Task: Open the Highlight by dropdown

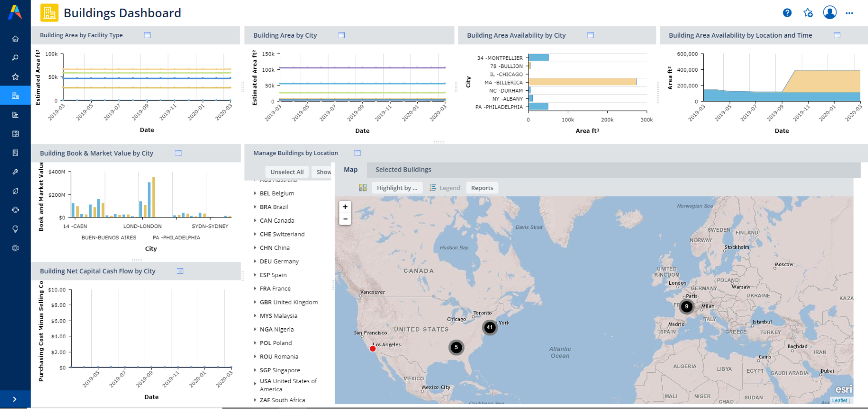Action: pos(397,188)
